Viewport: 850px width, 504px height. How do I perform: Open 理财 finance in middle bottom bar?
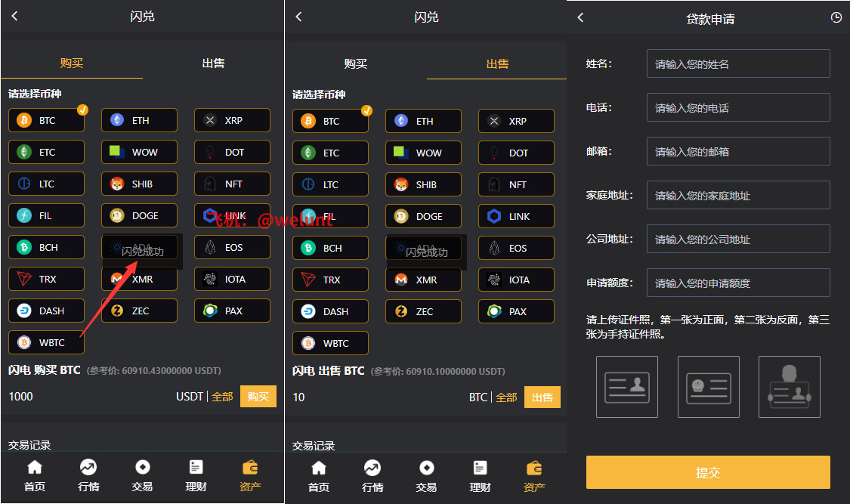(x=480, y=476)
